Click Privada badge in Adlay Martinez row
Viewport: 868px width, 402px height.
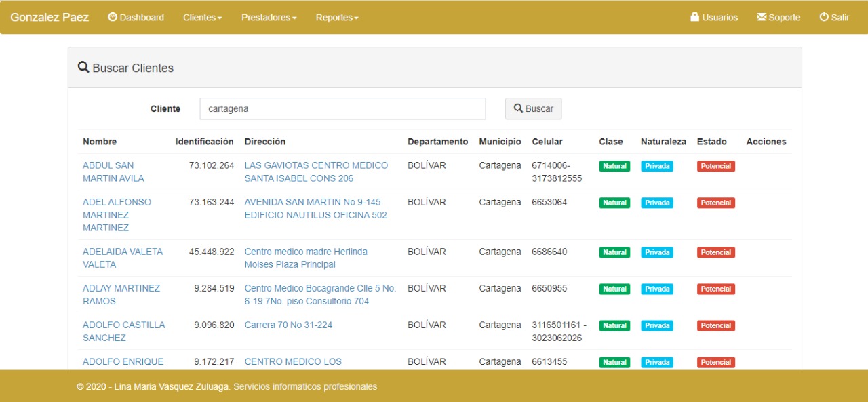pos(656,289)
